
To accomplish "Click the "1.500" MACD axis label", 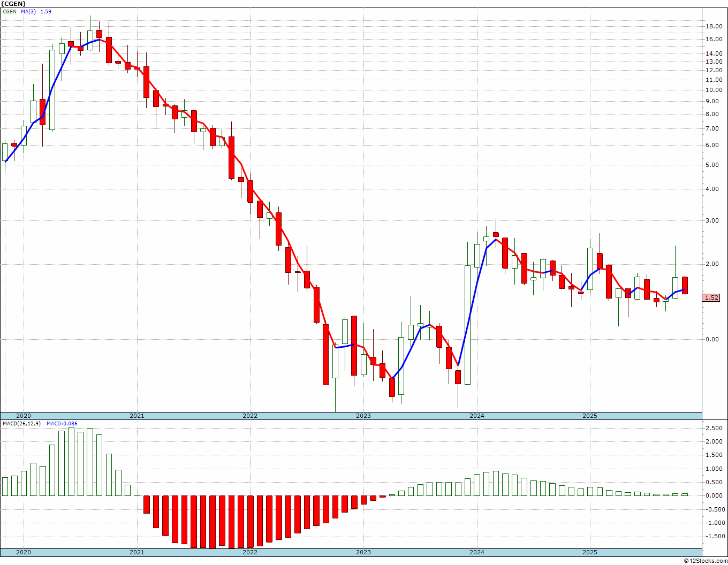I will pos(715,455).
